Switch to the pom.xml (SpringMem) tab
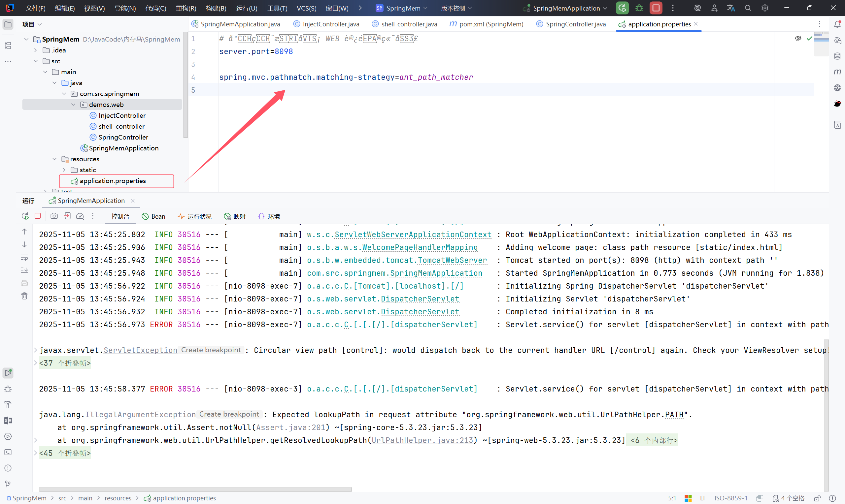The height and width of the screenshot is (504, 845). coord(487,24)
